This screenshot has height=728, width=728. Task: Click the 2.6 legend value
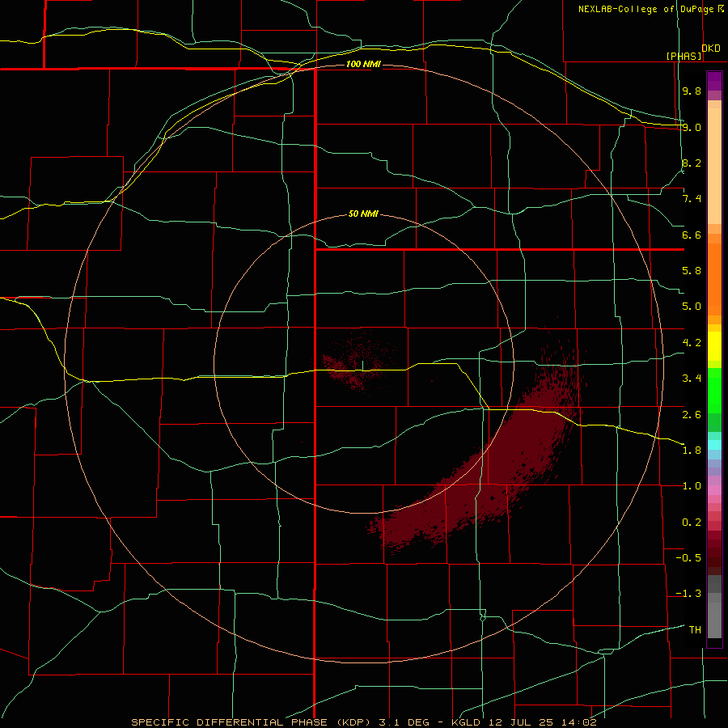click(x=692, y=415)
